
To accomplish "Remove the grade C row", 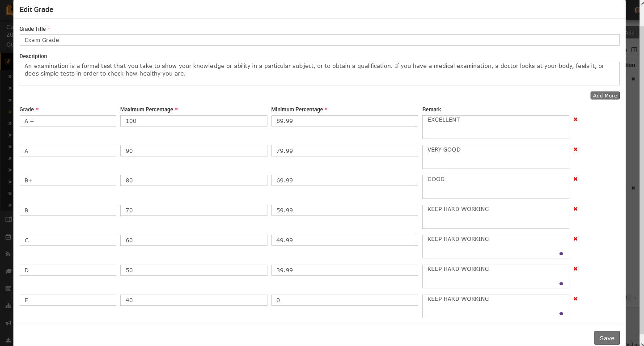I will pos(576,239).
